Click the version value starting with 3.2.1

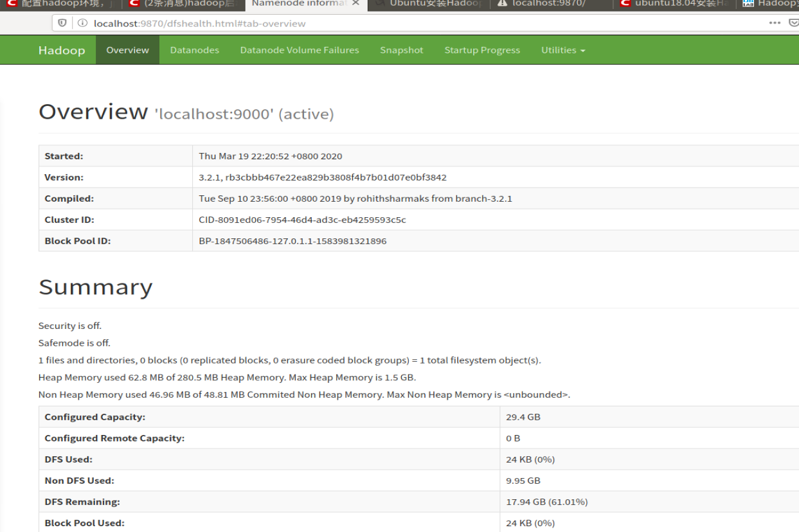point(323,177)
